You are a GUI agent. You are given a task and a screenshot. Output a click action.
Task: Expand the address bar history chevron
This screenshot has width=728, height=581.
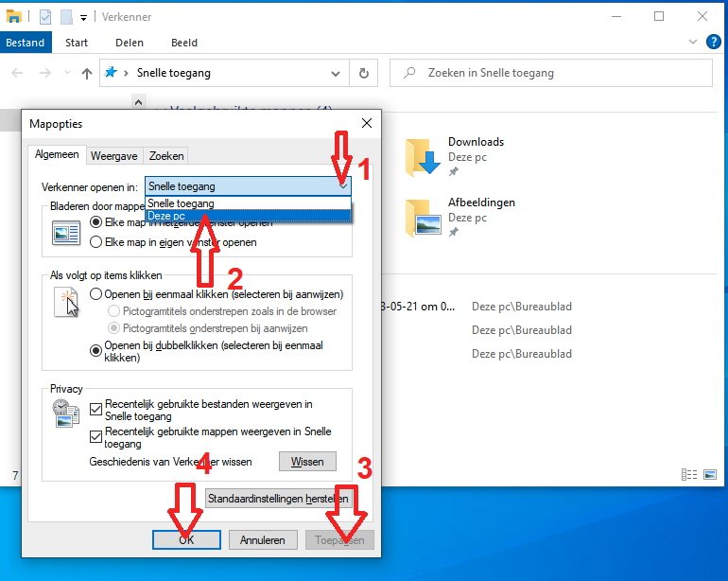pos(336,73)
